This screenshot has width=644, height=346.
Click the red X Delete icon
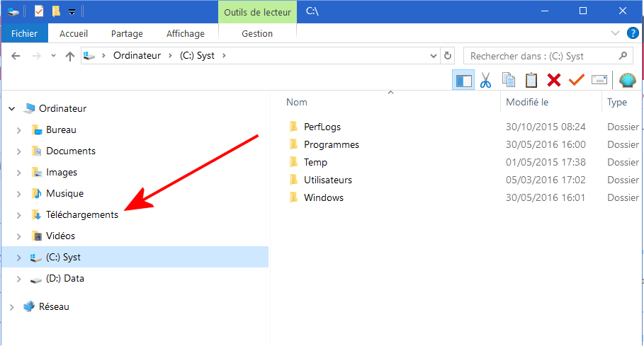coord(553,80)
